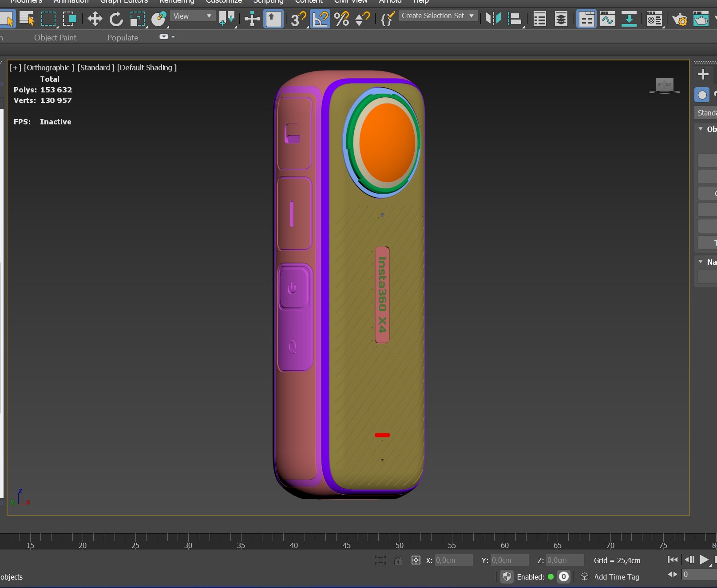
Task: Open the Mirror tool
Action: [493, 19]
